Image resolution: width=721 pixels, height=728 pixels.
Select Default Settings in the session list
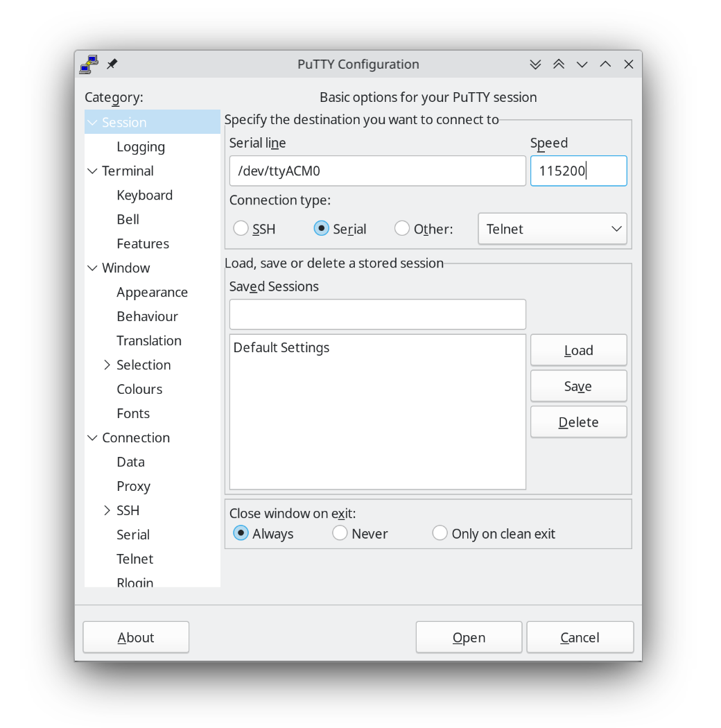[281, 347]
